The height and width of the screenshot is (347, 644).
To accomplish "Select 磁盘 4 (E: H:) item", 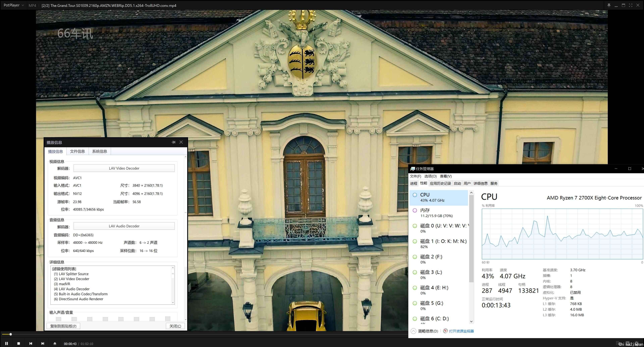I will (439, 290).
